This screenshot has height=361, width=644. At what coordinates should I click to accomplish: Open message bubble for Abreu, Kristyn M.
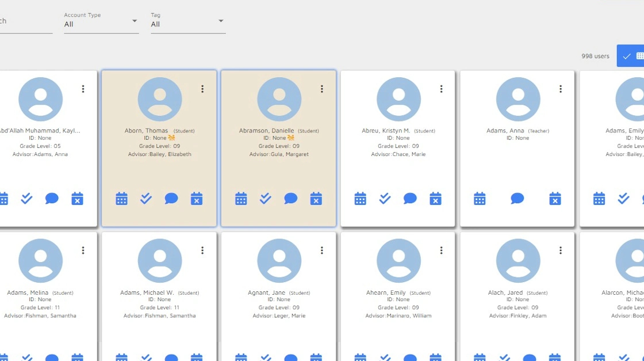pyautogui.click(x=411, y=199)
